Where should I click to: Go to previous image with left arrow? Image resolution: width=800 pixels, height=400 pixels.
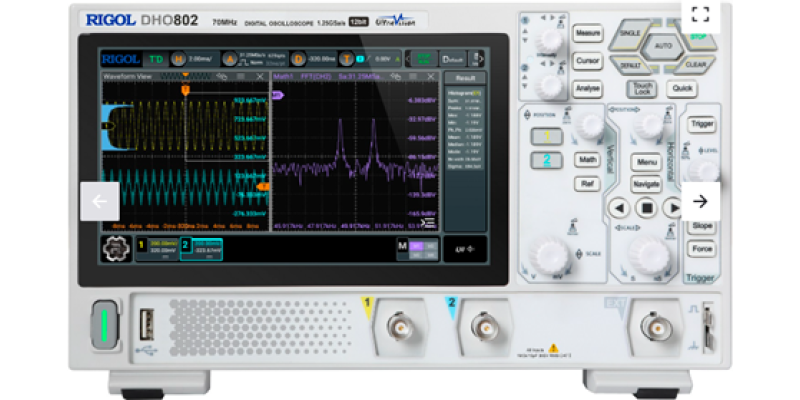click(99, 201)
